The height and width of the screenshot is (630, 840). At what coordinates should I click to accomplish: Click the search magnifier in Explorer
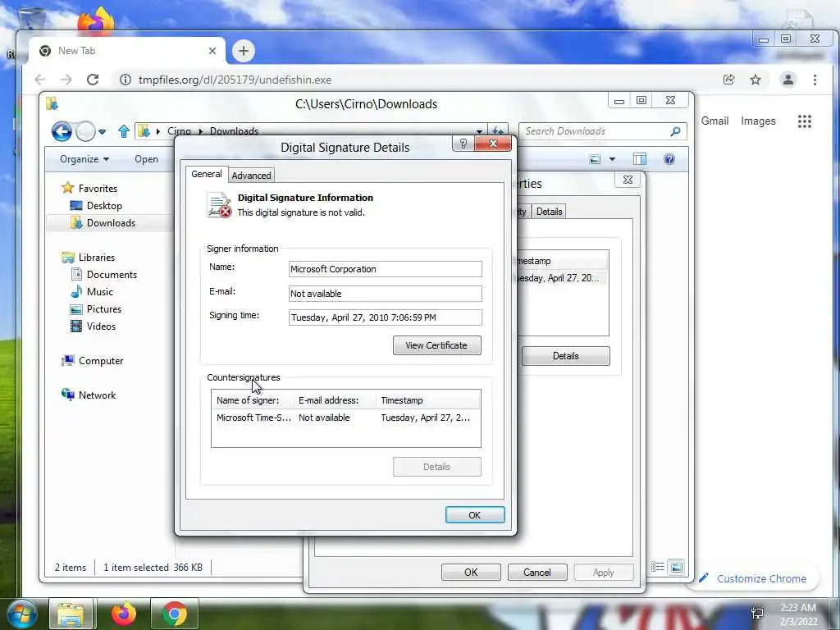point(676,131)
